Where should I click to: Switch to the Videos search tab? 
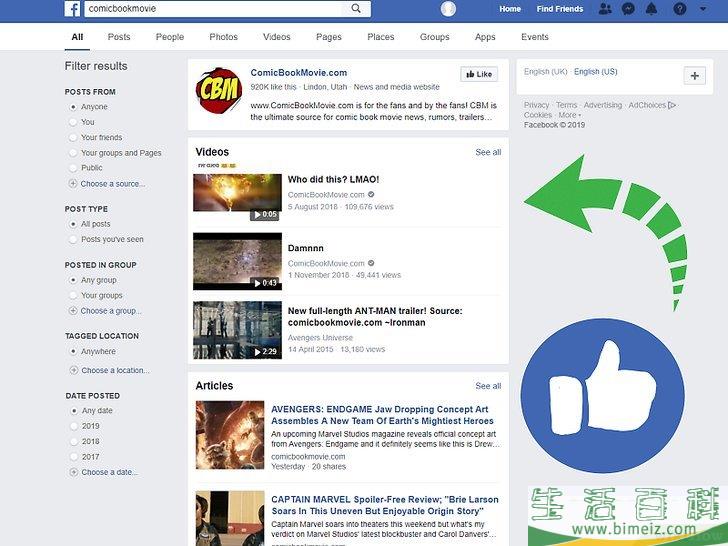pyautogui.click(x=277, y=37)
